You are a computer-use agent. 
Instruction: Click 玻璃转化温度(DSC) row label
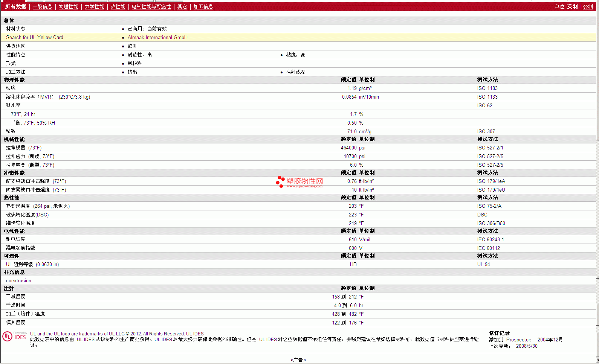tap(27, 215)
